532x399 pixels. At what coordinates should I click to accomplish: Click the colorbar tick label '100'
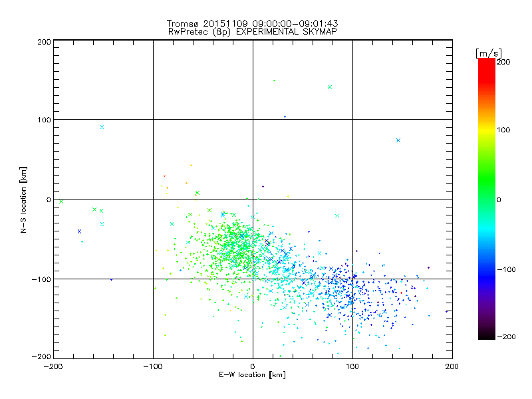tap(503, 130)
